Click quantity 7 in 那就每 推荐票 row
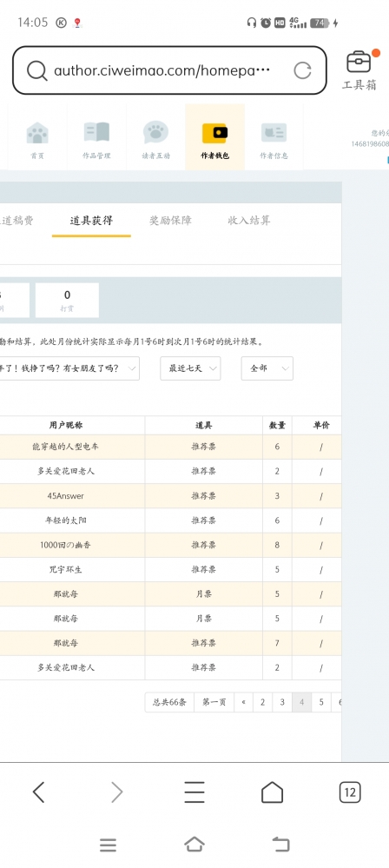 pyautogui.click(x=277, y=643)
